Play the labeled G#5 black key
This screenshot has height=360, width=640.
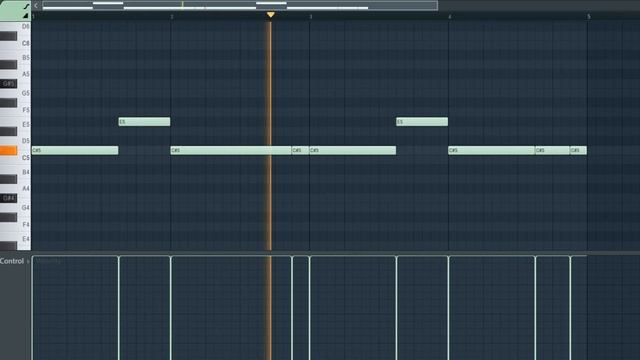pos(9,84)
